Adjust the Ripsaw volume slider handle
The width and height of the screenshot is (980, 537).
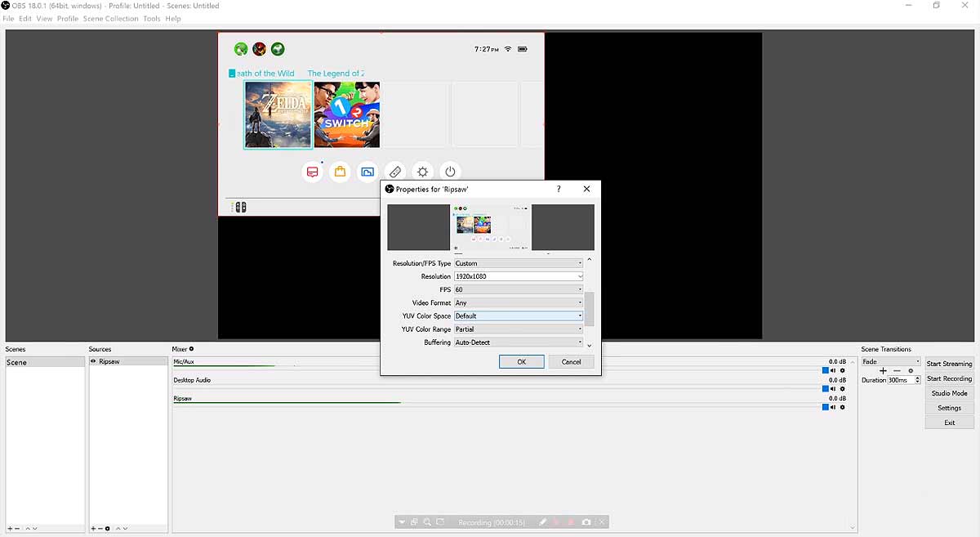coord(825,407)
